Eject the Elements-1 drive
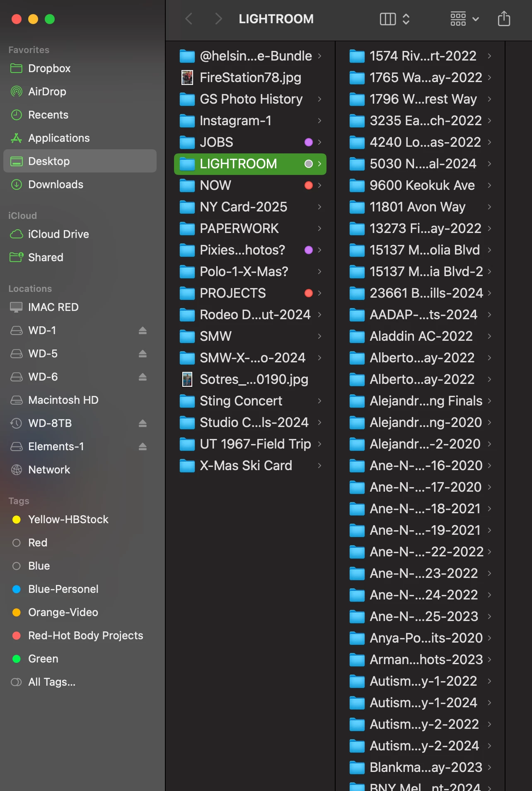This screenshot has height=791, width=532. point(143,446)
